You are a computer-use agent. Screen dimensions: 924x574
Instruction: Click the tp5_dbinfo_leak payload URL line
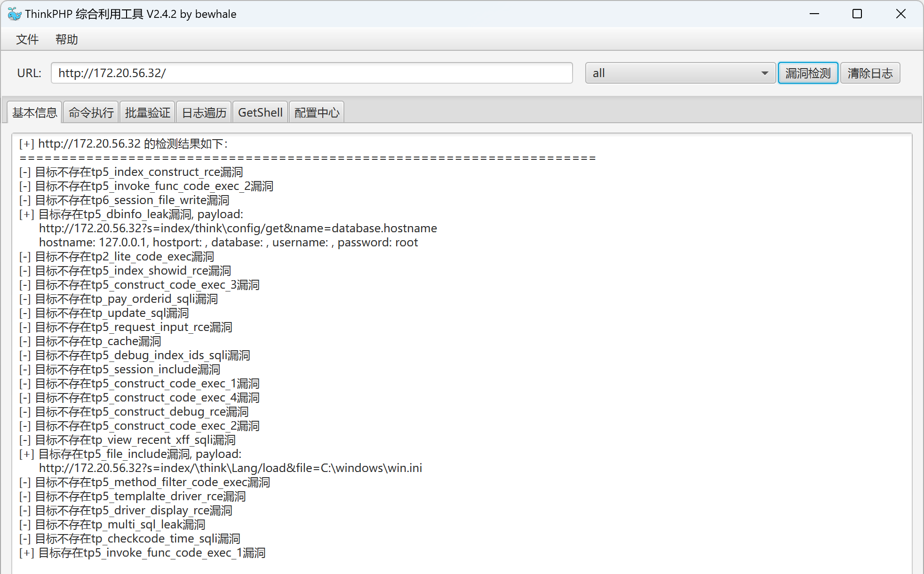click(x=238, y=228)
